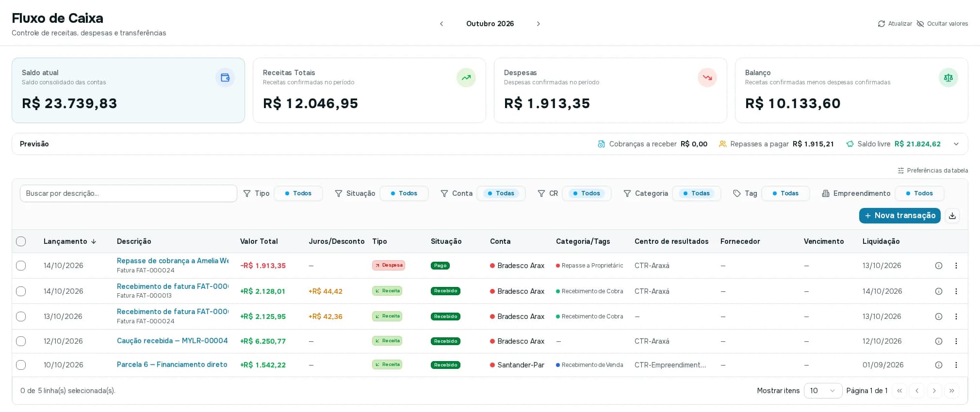Open the Situação filter dropdown
Image resolution: width=980 pixels, height=412 pixels.
click(x=404, y=193)
